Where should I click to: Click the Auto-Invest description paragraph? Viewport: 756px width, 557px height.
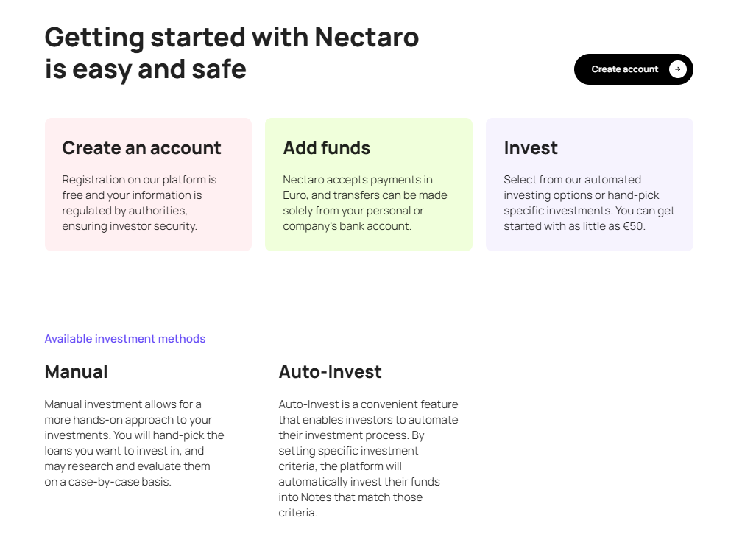tap(367, 458)
